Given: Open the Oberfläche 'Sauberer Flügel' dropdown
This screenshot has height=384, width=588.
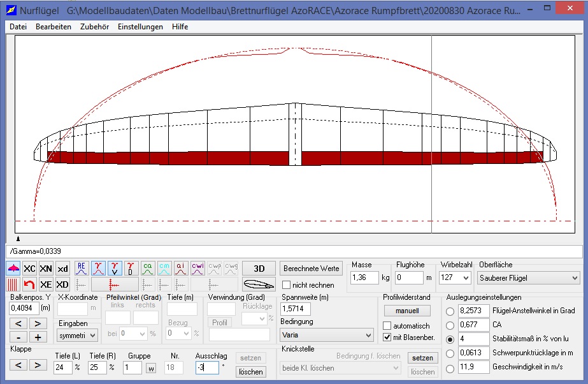Looking at the screenshot, I should 529,278.
